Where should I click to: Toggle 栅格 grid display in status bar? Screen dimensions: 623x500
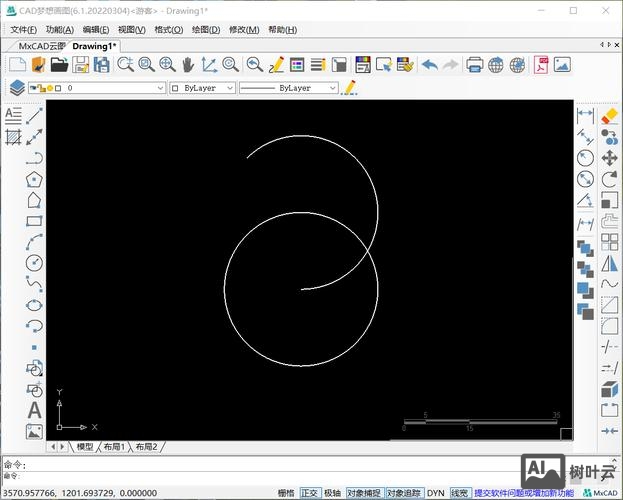pyautogui.click(x=286, y=493)
